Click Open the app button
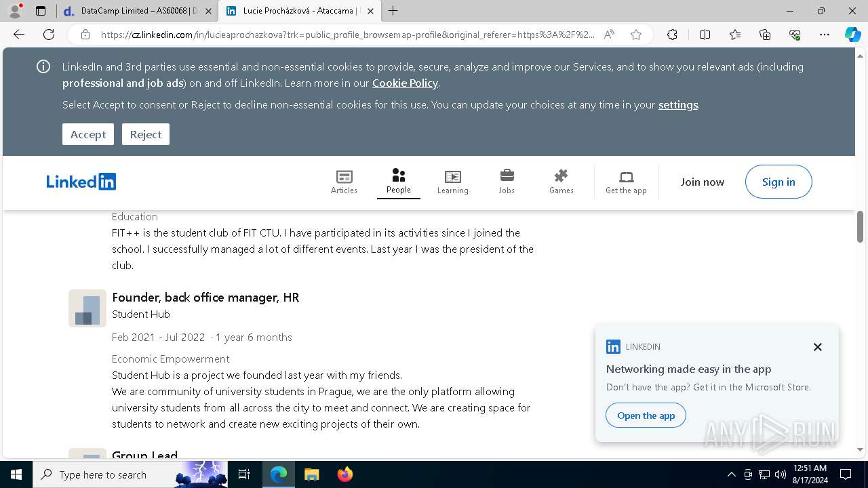Viewport: 868px width, 488px height. point(646,415)
